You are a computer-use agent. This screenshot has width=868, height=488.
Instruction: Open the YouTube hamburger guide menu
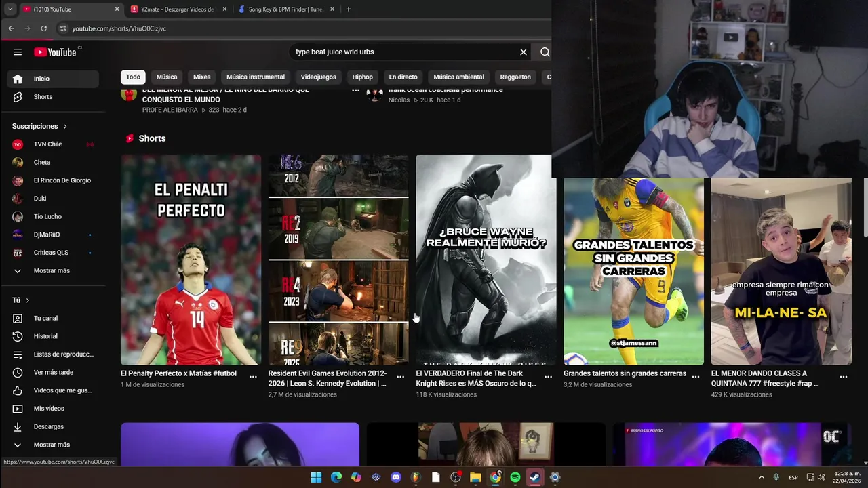click(x=18, y=52)
